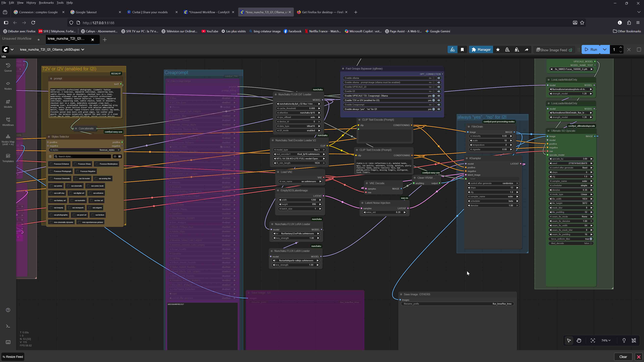Open the bottom console terminal icon
This screenshot has height=362, width=644.
(8, 326)
